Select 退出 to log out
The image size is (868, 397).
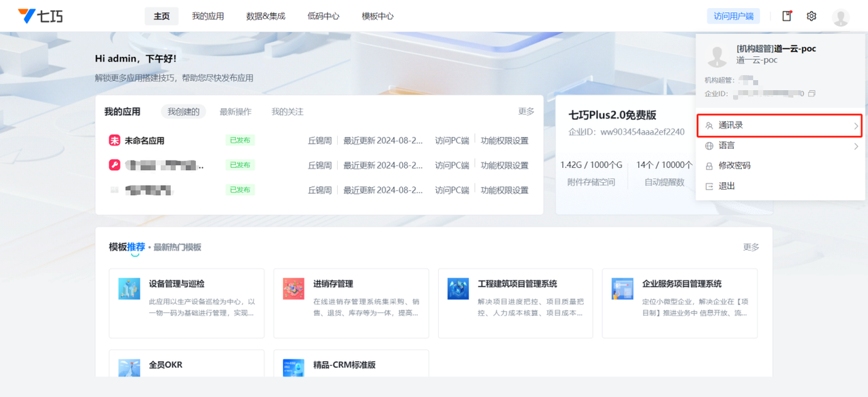[x=726, y=186]
